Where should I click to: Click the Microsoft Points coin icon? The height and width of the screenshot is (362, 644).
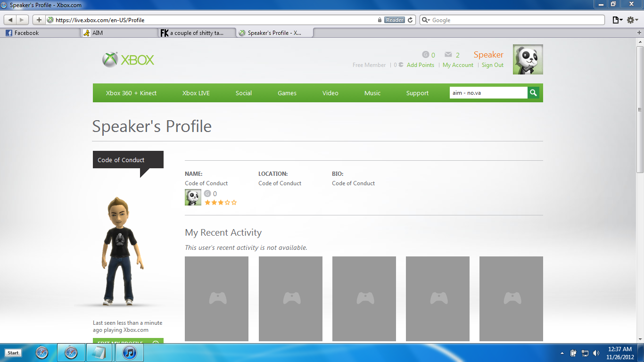401,65
